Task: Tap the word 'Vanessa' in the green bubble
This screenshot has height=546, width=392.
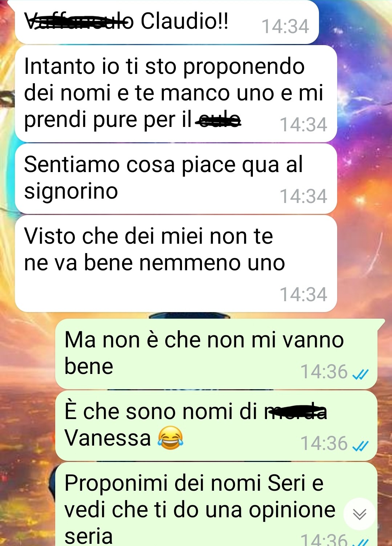Action: [x=108, y=438]
